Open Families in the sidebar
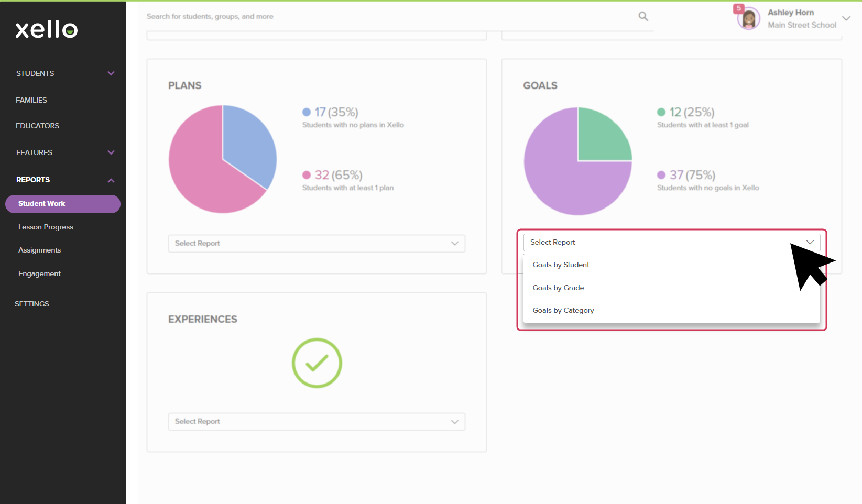 click(31, 100)
